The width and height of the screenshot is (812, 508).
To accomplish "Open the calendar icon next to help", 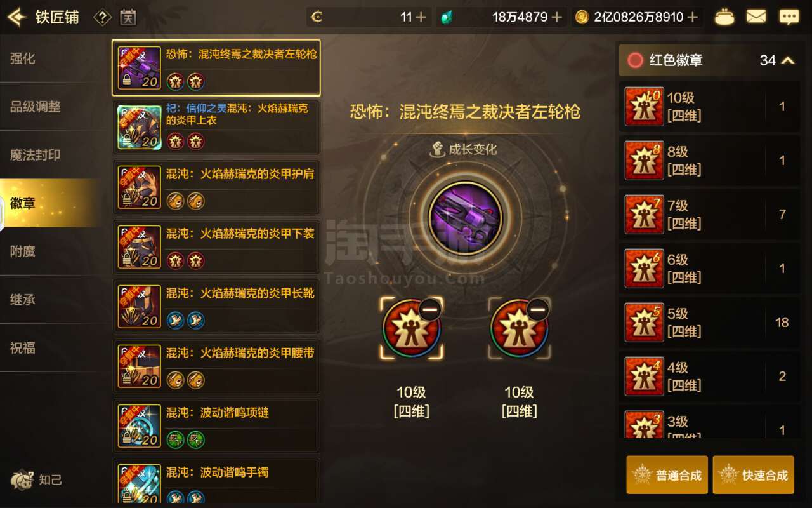I will pos(128,17).
